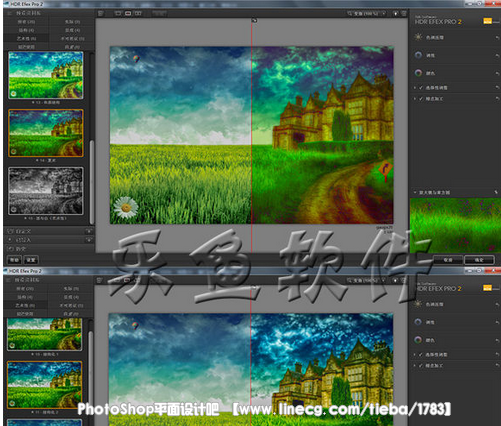Import a preset with Imported plus icon
501x426 pixels.
click(x=89, y=240)
